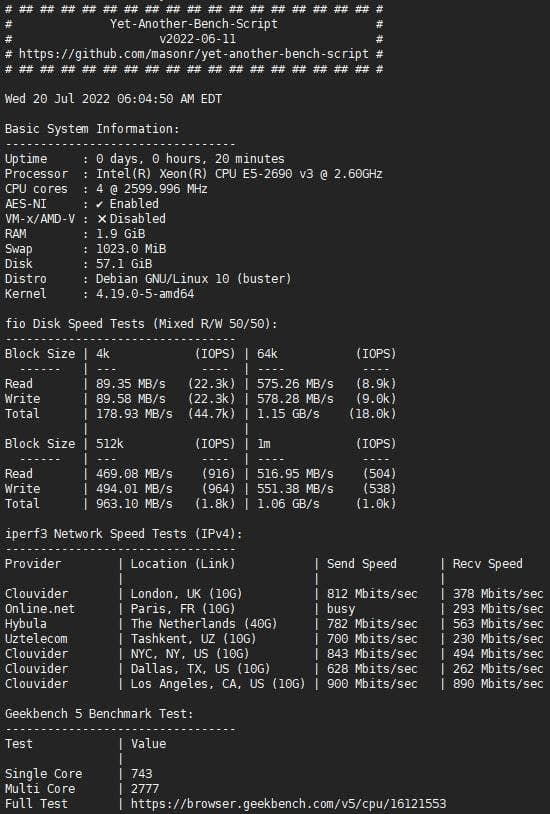Click the Processor Intel Xeon E5-2690 line
550x814 pixels.
[x=193, y=174]
